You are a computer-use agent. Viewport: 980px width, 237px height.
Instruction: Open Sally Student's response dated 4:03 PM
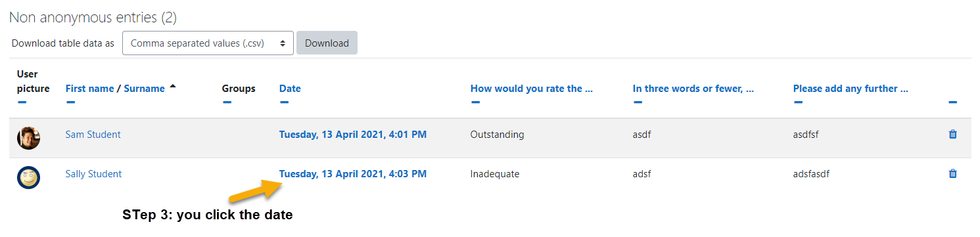(x=353, y=174)
